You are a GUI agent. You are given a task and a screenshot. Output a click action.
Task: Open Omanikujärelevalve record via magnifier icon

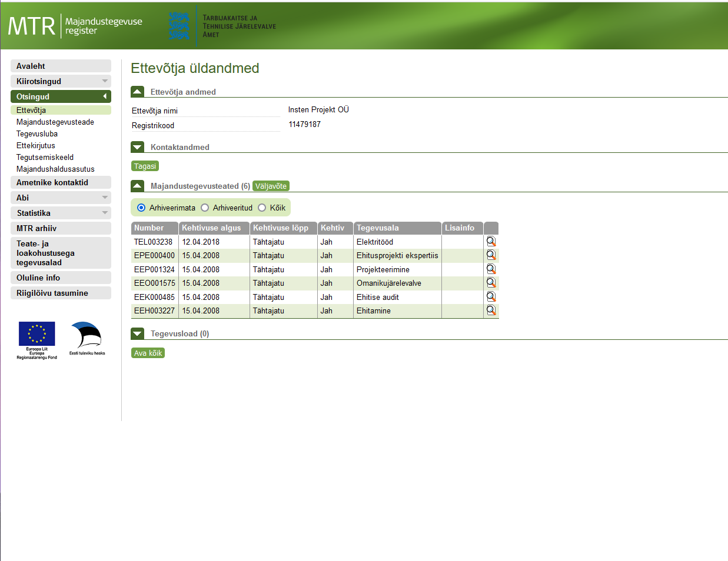click(491, 283)
